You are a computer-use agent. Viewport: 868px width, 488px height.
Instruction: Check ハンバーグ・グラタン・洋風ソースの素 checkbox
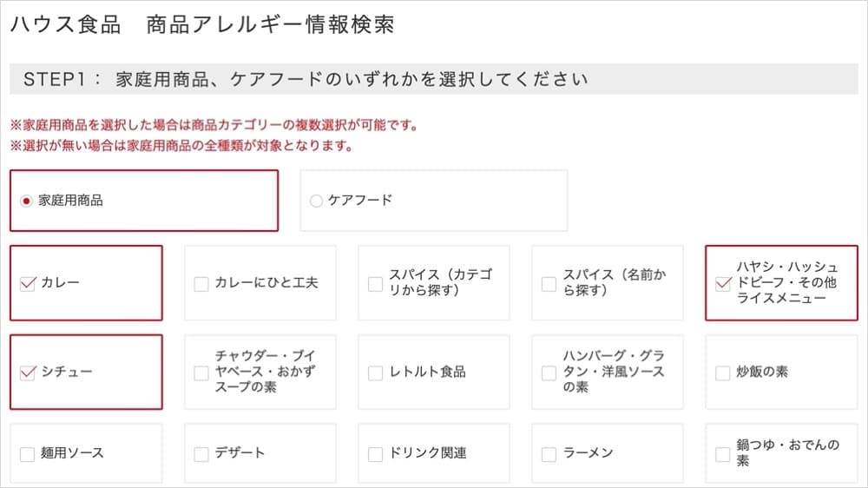pos(549,373)
